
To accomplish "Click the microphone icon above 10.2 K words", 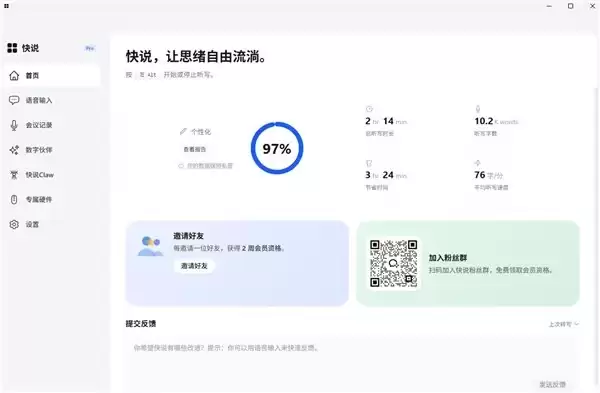I will [478, 109].
